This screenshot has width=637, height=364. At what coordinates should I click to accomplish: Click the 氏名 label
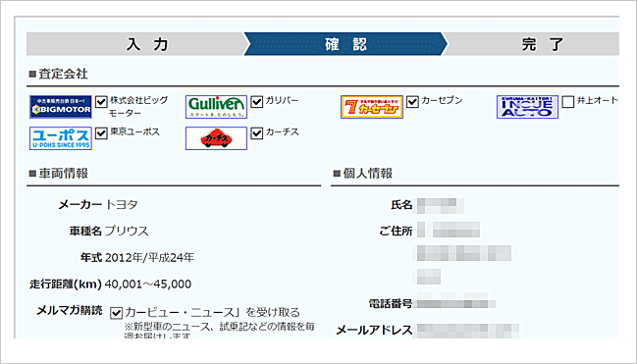coord(401,205)
